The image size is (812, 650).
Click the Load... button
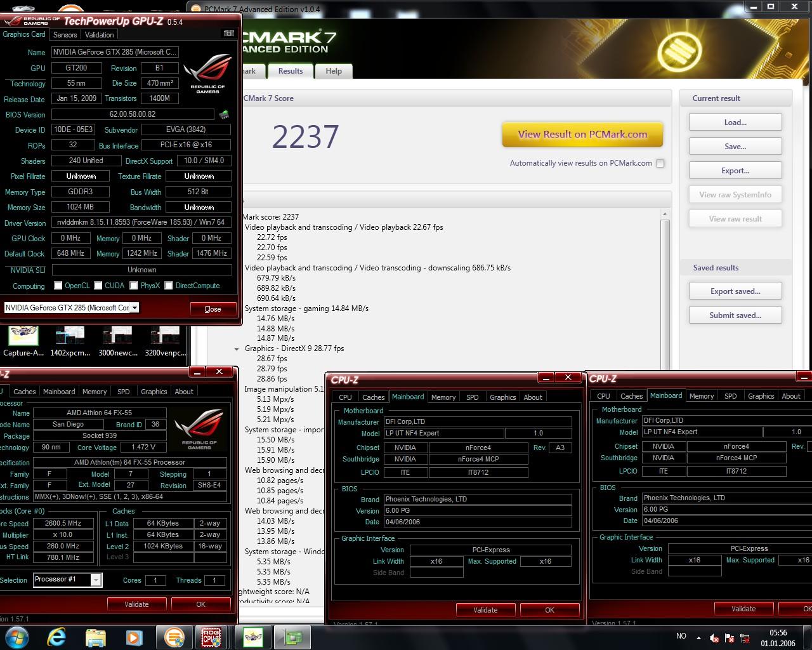click(x=735, y=123)
